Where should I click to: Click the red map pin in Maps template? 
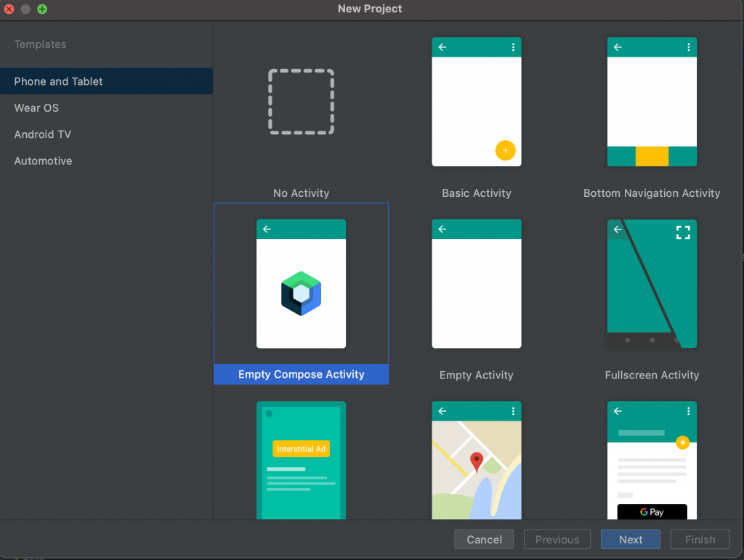(477, 462)
